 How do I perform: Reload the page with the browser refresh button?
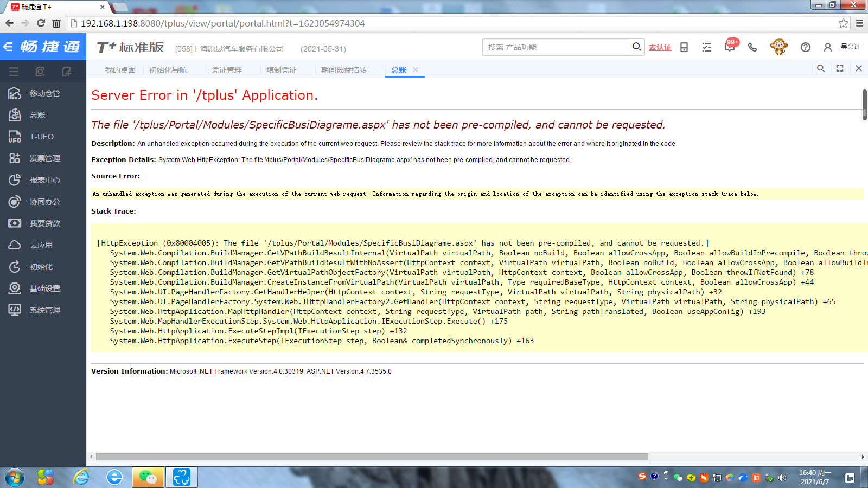point(41,23)
